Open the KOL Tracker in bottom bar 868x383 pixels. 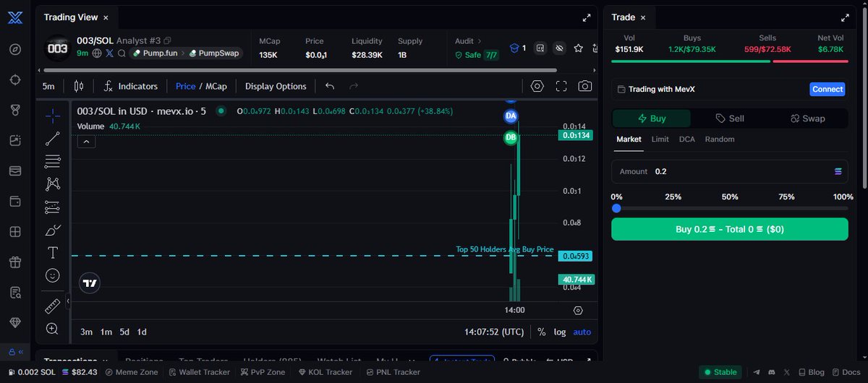tap(325, 372)
